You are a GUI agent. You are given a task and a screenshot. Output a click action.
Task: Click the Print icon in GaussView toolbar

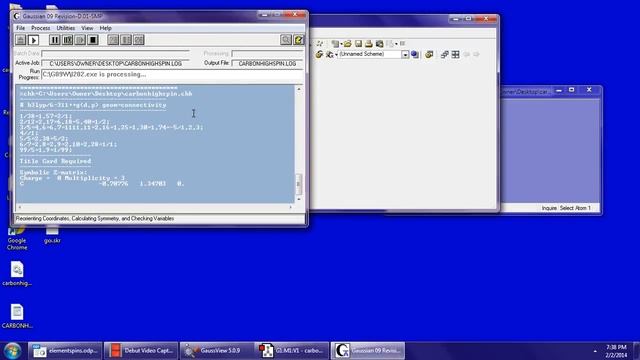pos(369,44)
